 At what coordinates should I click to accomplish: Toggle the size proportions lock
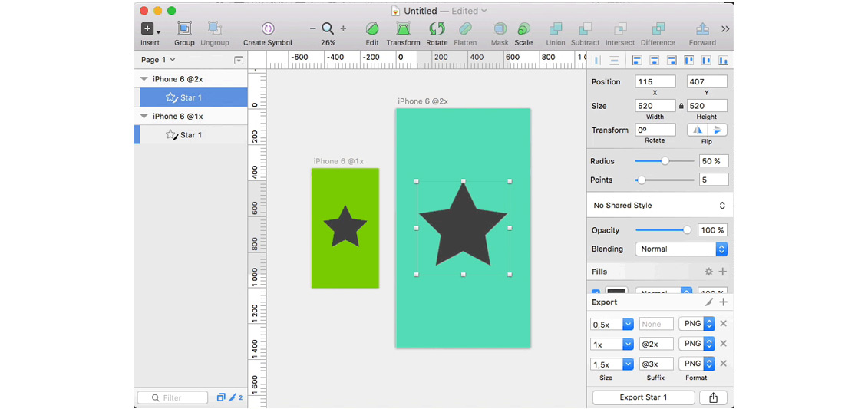tap(682, 106)
